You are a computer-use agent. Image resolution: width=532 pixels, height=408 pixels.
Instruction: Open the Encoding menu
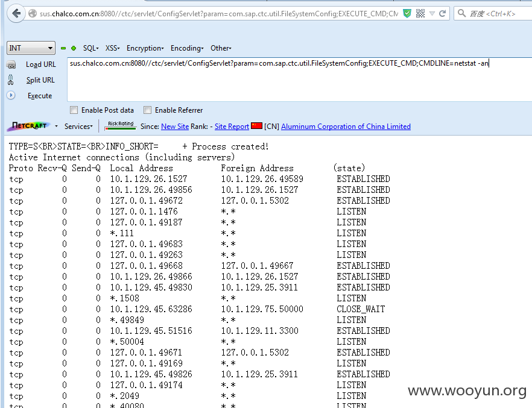(187, 48)
